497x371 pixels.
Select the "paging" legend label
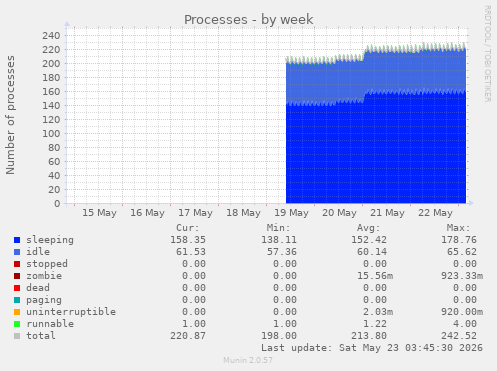point(44,300)
